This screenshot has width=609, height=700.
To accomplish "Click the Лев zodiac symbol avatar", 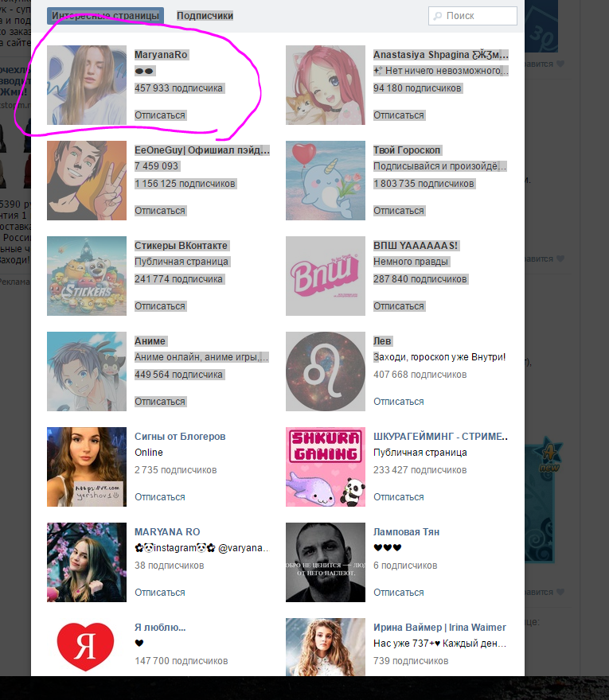I will click(x=326, y=371).
